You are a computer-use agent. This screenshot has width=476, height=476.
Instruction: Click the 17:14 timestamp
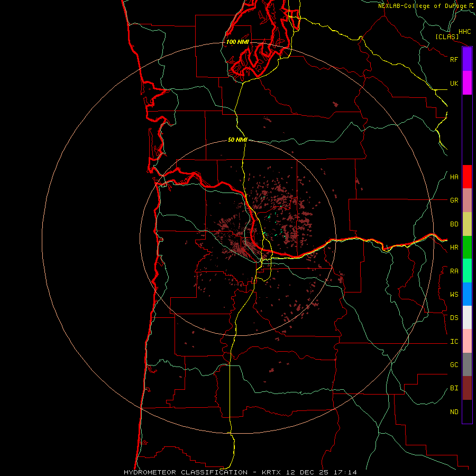346,472
